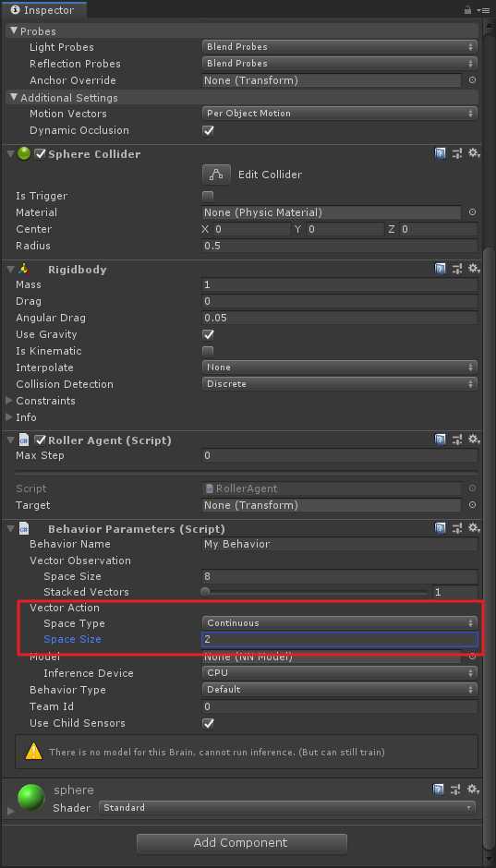
Task: Open the Inspector panel options menu
Action: tap(485, 10)
